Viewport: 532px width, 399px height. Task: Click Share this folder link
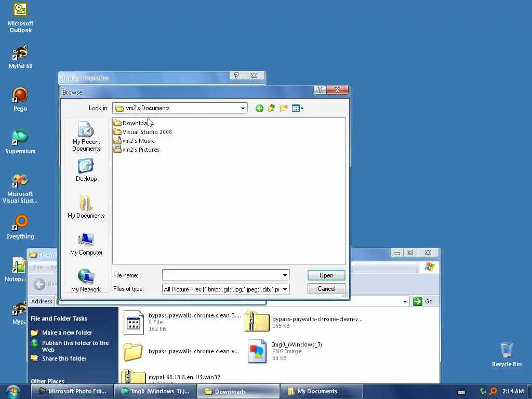64,358
